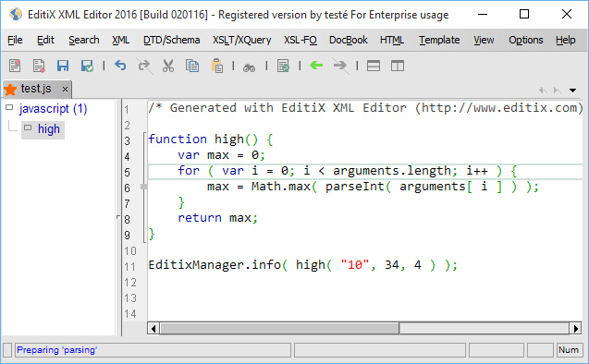Split the editor vertically
This screenshot has width=589, height=364.
click(398, 66)
